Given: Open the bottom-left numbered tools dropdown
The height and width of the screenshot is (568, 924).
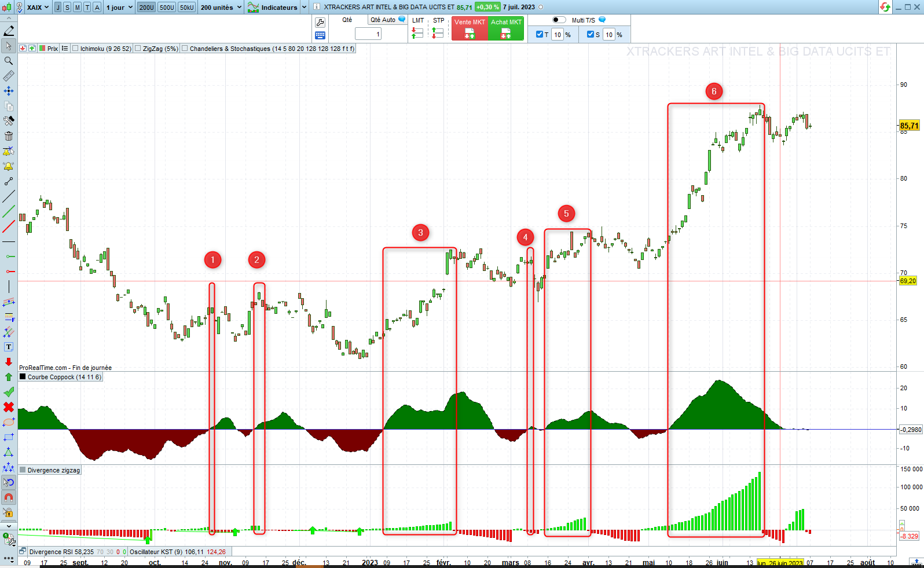Looking at the screenshot, I should pos(9,540).
